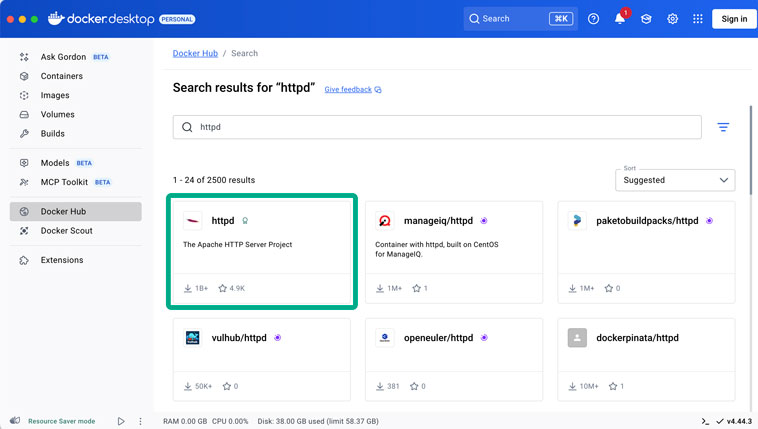Open the Models section
This screenshot has width=758, height=429.
pyautogui.click(x=55, y=163)
